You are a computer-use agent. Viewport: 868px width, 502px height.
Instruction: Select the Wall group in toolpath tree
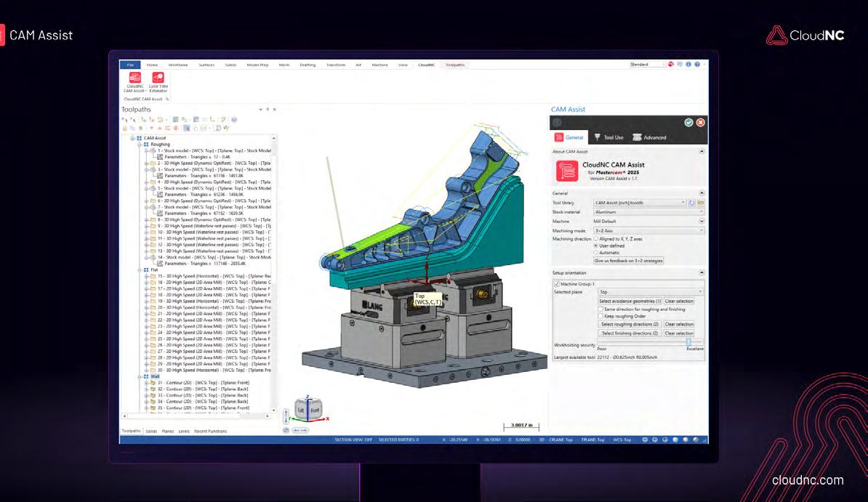point(155,376)
